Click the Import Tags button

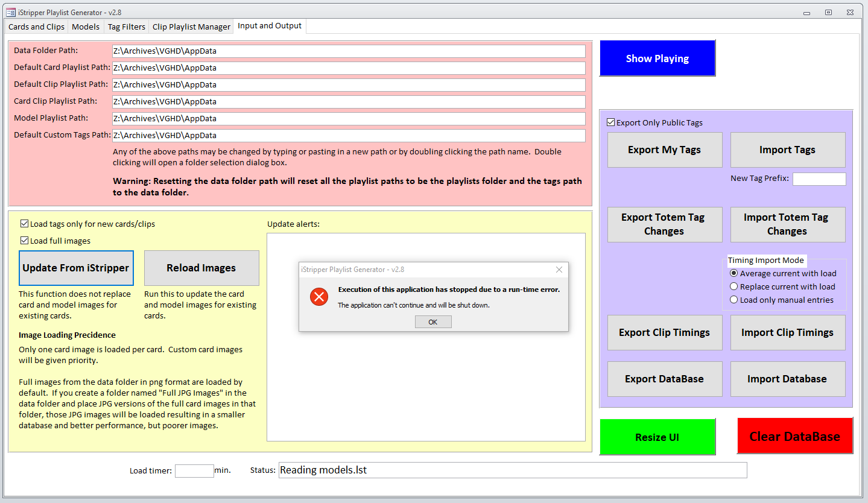tap(787, 150)
